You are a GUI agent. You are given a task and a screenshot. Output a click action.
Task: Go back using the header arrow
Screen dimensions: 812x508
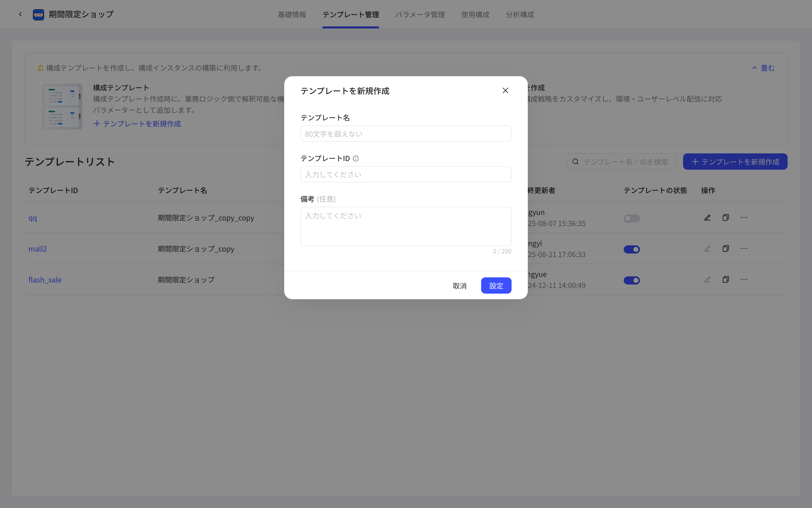21,14
